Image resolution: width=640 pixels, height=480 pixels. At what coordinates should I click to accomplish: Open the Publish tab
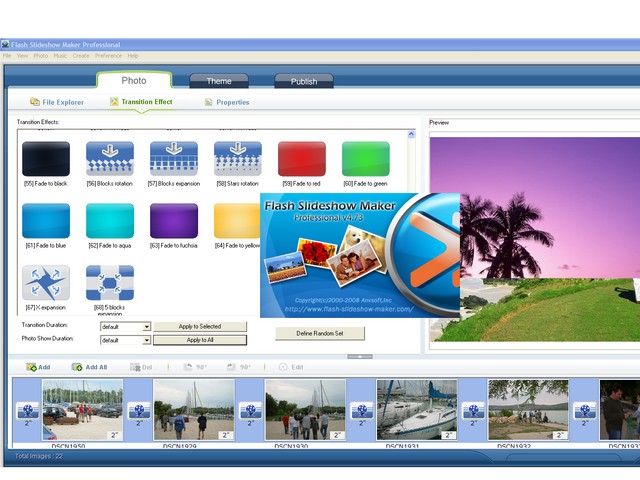click(304, 82)
